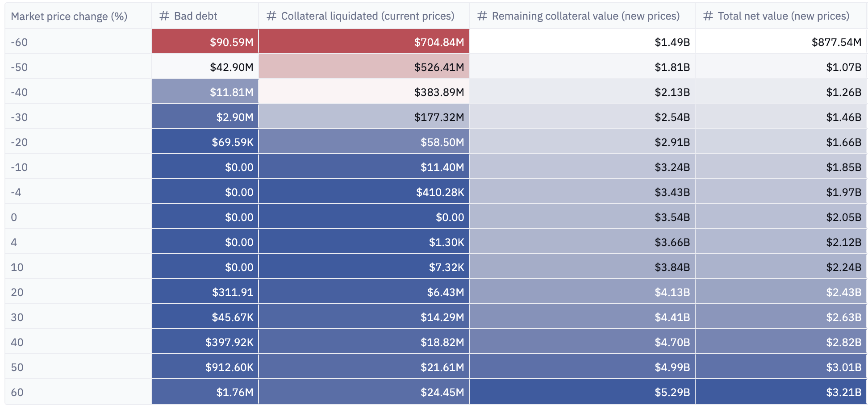Click the Bad debt column header text
The height and width of the screenshot is (409, 868).
click(195, 16)
